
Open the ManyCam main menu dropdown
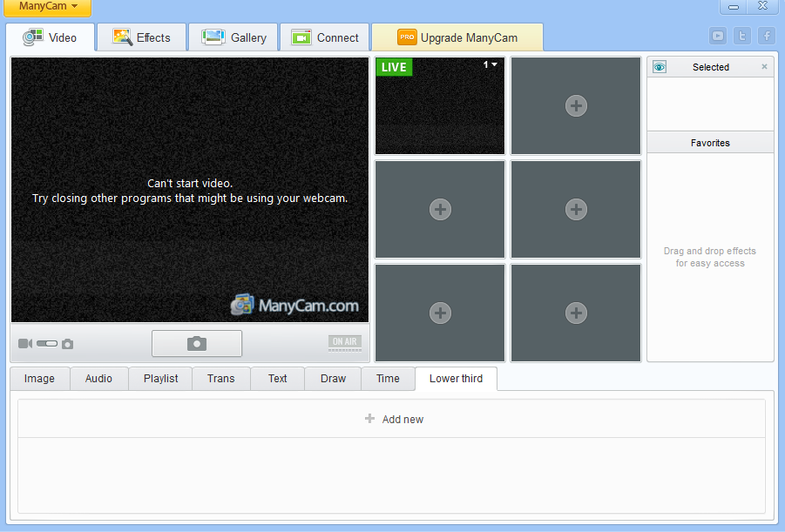(x=49, y=7)
